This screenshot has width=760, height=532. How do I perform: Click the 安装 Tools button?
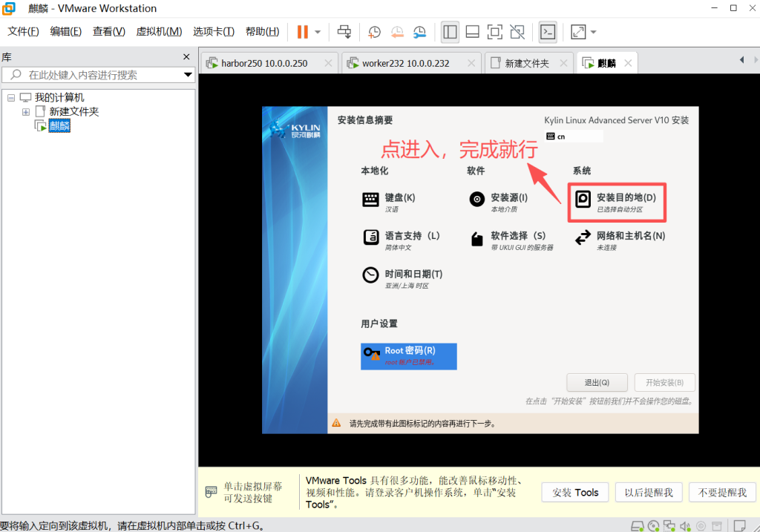(x=575, y=492)
